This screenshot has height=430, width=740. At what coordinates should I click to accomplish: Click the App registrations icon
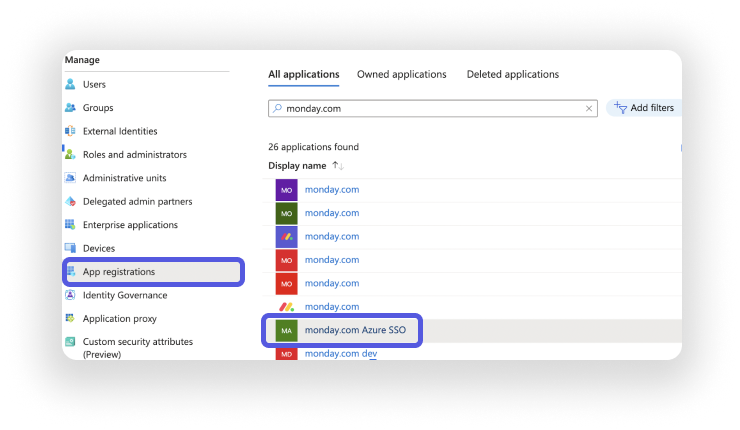tap(72, 271)
